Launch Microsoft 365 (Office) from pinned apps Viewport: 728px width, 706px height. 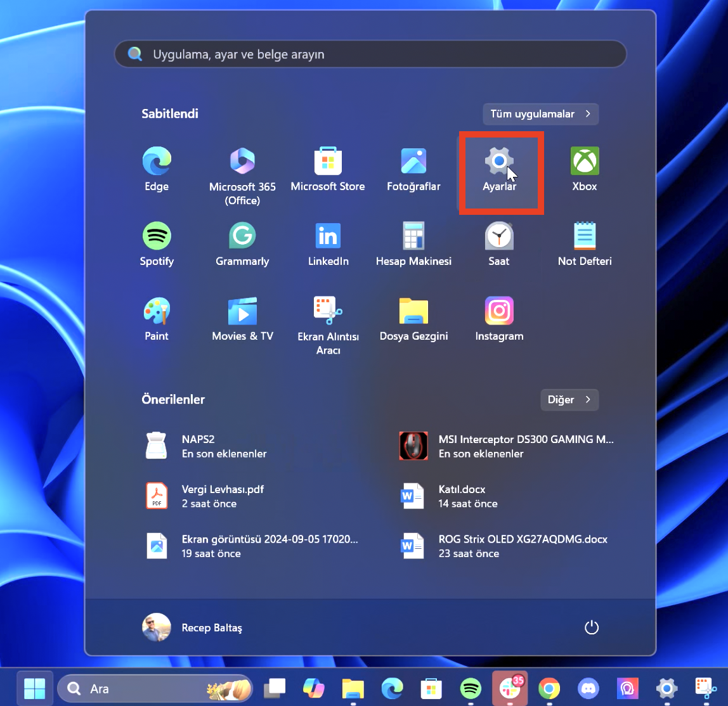pyautogui.click(x=242, y=176)
